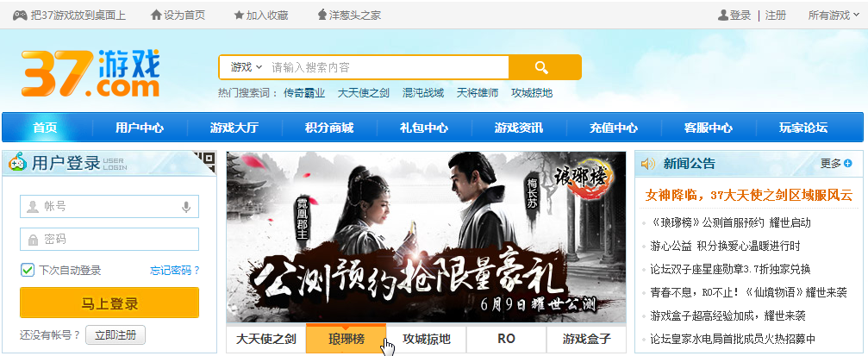
Task: Click the home icon 设为首页
Action: (x=156, y=15)
